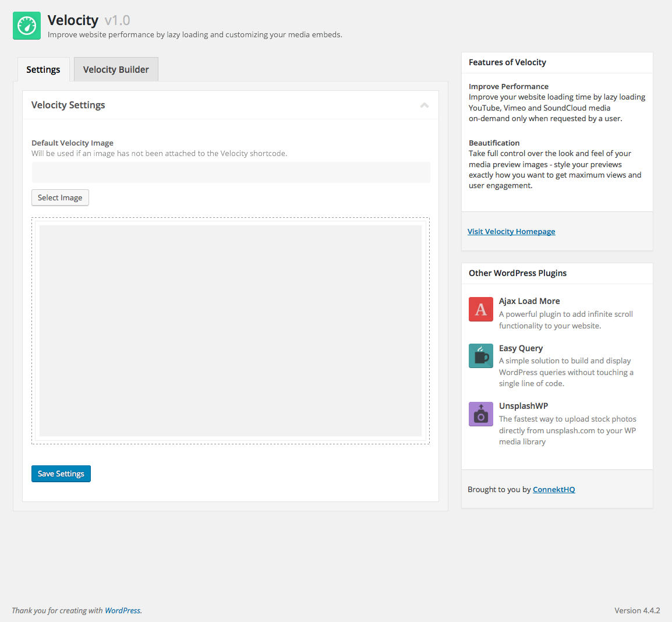This screenshot has width=672, height=622.
Task: Click the Velocity speedometer logo icon
Action: pyautogui.click(x=27, y=26)
